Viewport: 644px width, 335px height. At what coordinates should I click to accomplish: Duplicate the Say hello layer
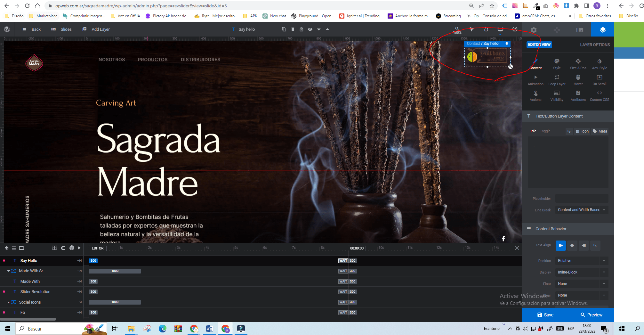pos(284,29)
